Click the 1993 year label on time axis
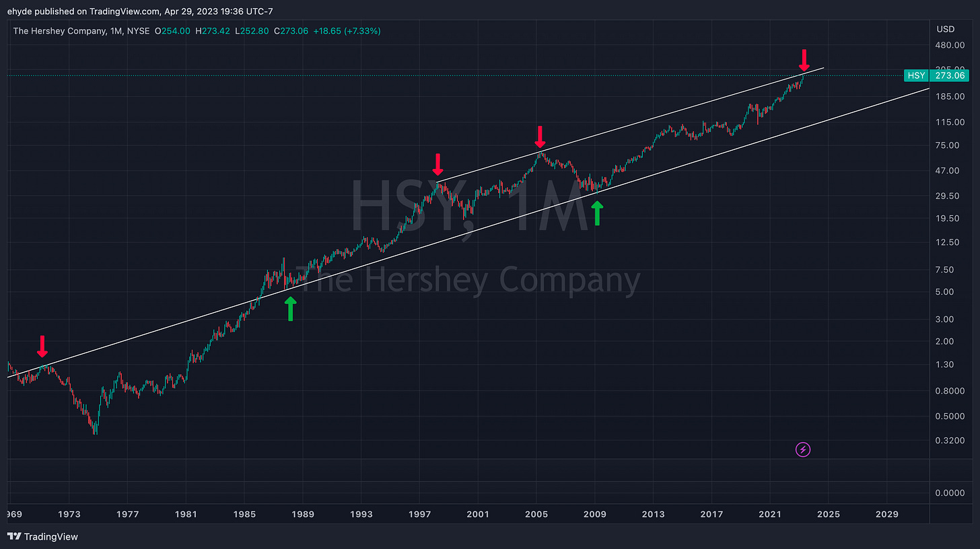Screen dimensions: 980x549 point(361,514)
